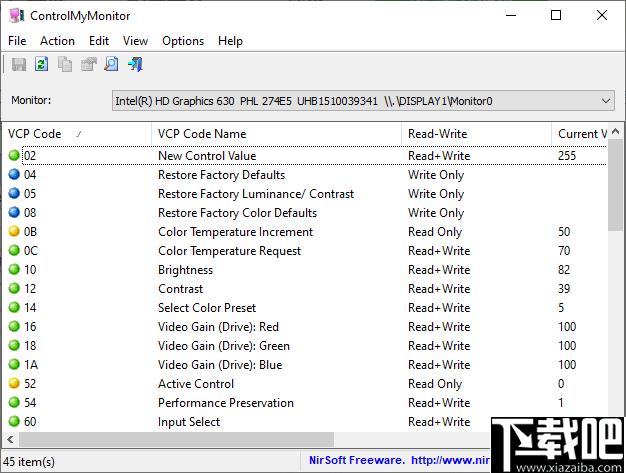Click the Refresh toolbar icon
Image resolution: width=626 pixels, height=473 pixels.
42,64
